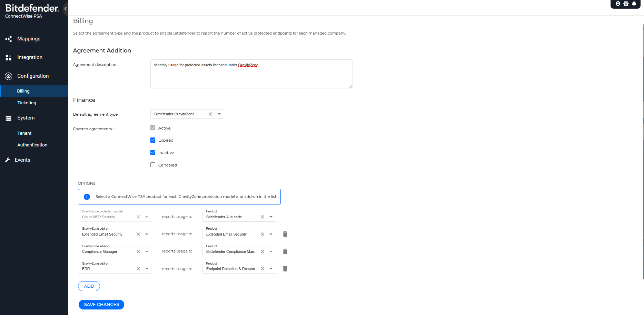Clear the Endpoint Detection & Response product
Screen dimensions: 644x315
262,269
